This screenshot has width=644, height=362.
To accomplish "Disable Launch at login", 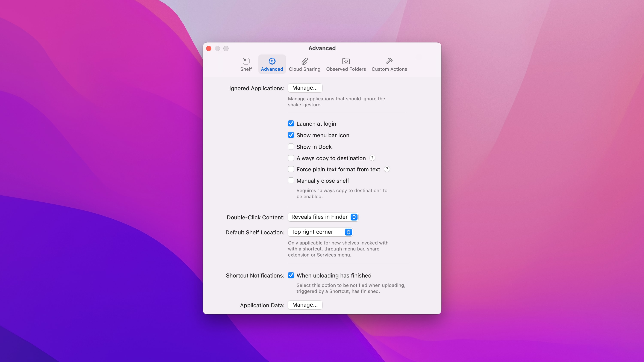I will (291, 123).
